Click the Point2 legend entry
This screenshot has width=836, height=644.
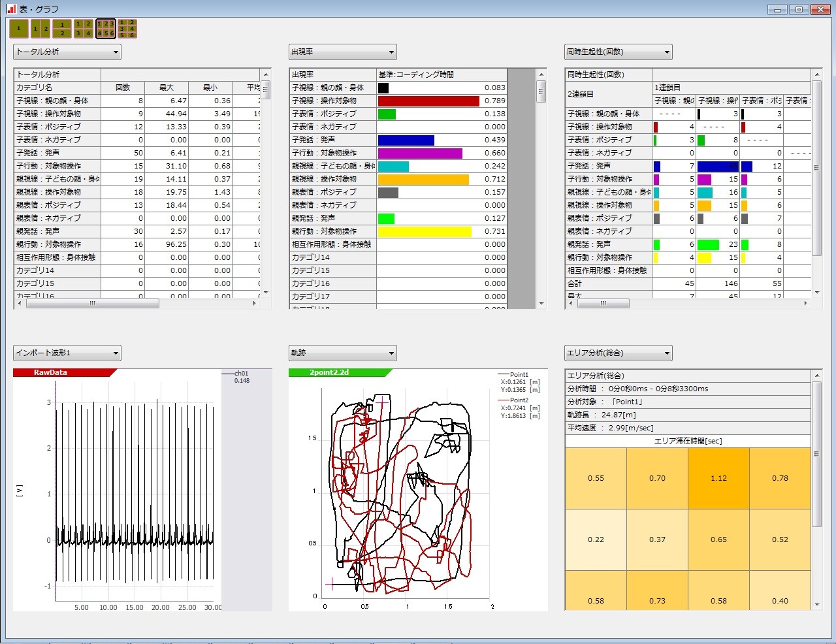[519, 400]
